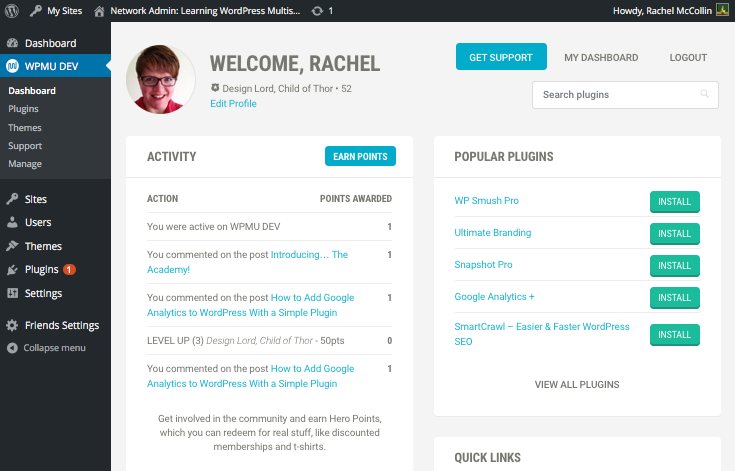The width and height of the screenshot is (735, 471).
Task: Click the Themes brush icon in sidebar
Action: tap(13, 246)
